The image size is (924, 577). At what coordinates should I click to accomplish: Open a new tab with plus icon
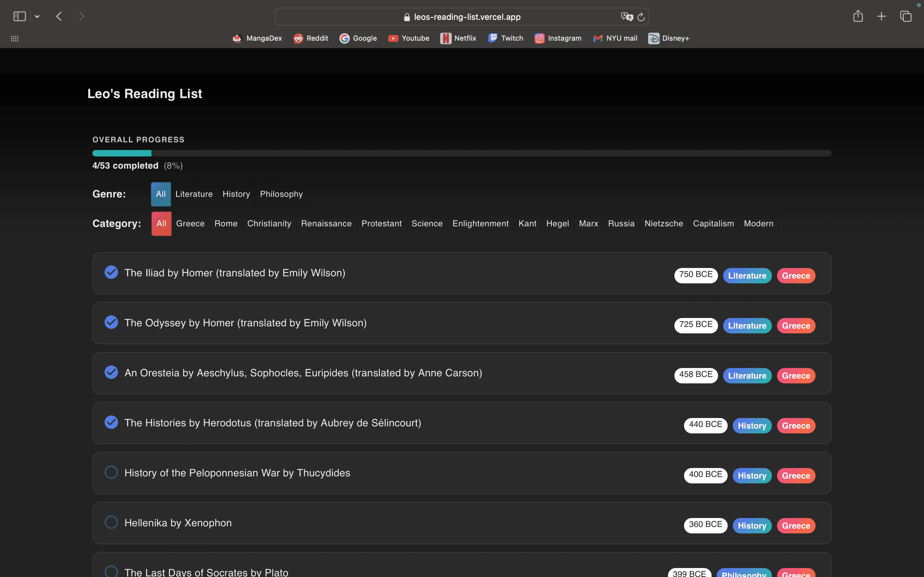click(881, 16)
